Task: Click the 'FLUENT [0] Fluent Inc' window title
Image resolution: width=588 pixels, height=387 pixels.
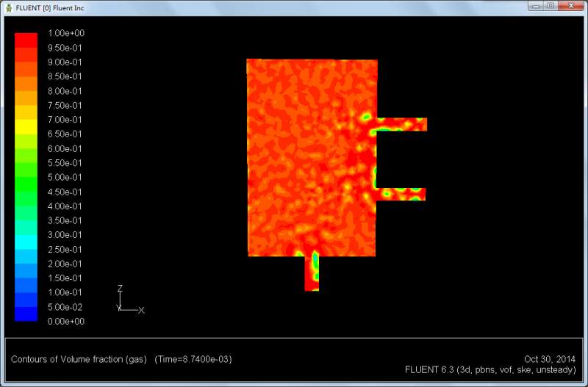Action: pos(50,8)
